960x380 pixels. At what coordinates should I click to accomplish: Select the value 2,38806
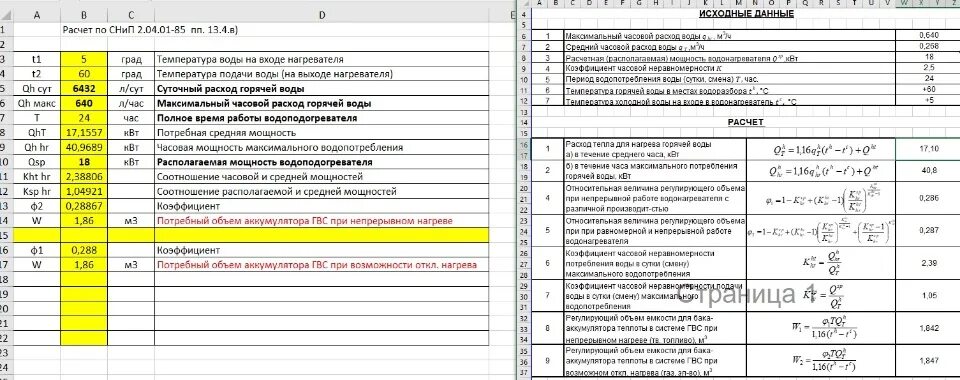[x=84, y=177]
